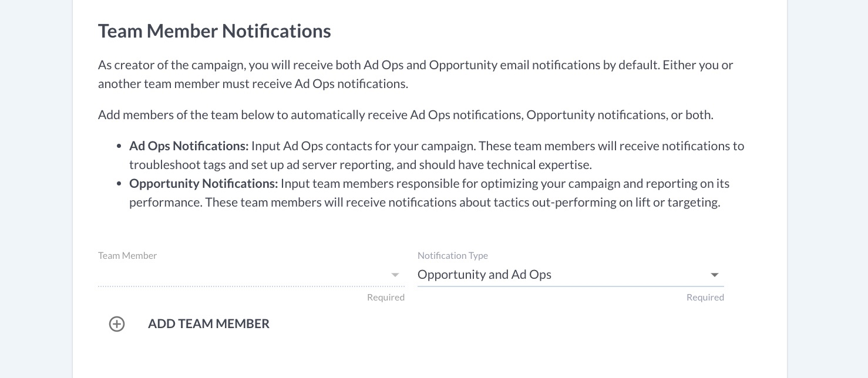Expand the Notification Type dropdown arrow
Viewport: 868px width, 378px height.
click(714, 275)
